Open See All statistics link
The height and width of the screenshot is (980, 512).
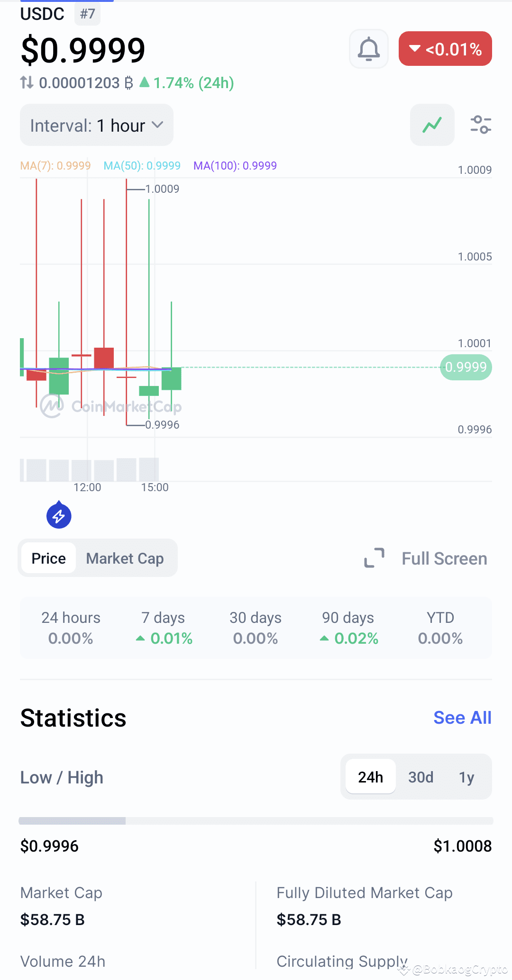[462, 718]
